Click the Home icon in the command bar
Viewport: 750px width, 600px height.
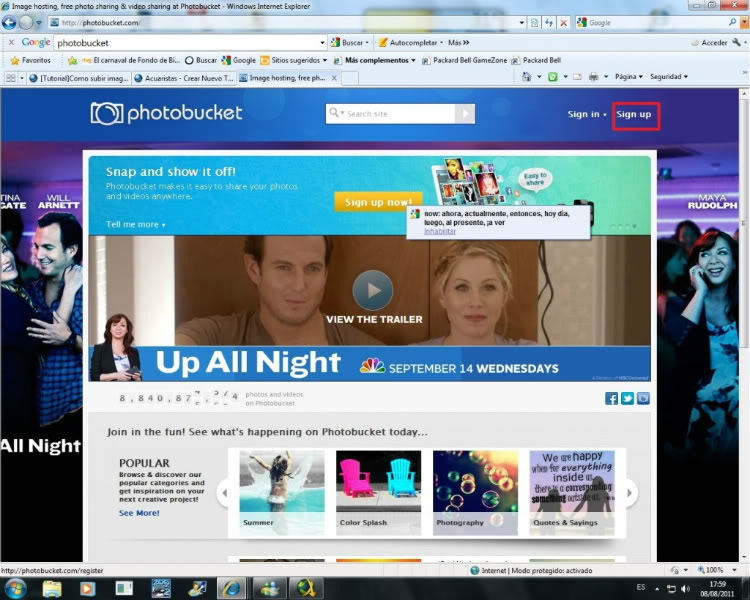pos(526,77)
